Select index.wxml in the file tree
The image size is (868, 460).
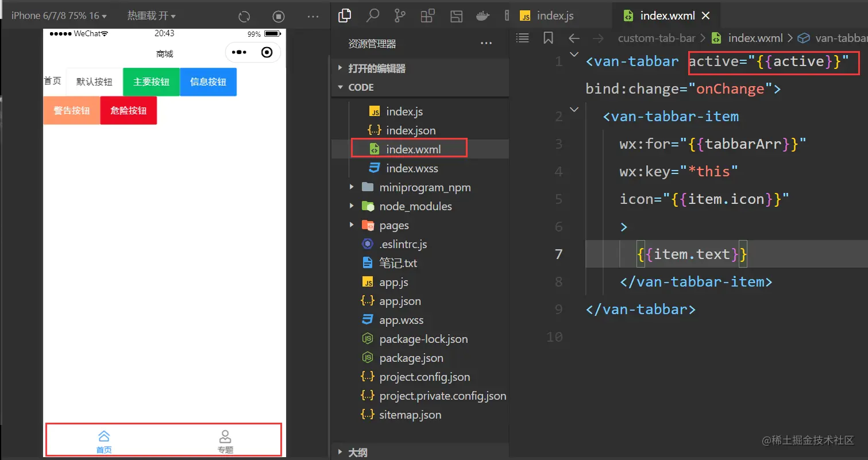[420, 149]
